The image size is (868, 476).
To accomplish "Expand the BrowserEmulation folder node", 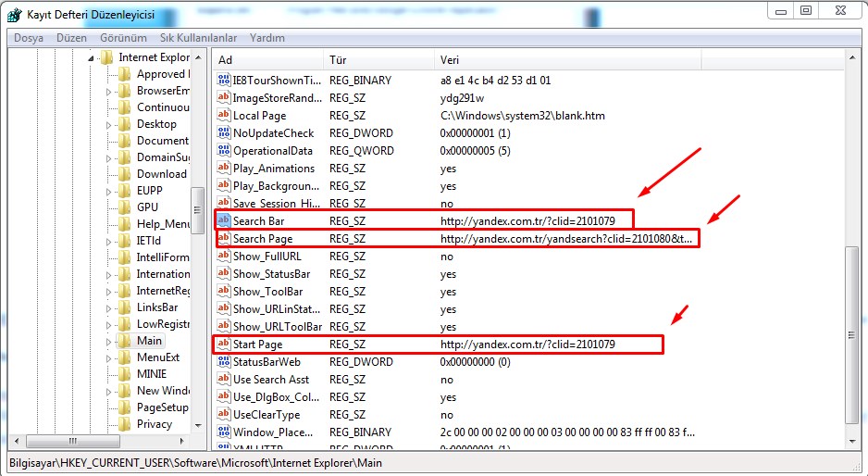I will [108, 92].
